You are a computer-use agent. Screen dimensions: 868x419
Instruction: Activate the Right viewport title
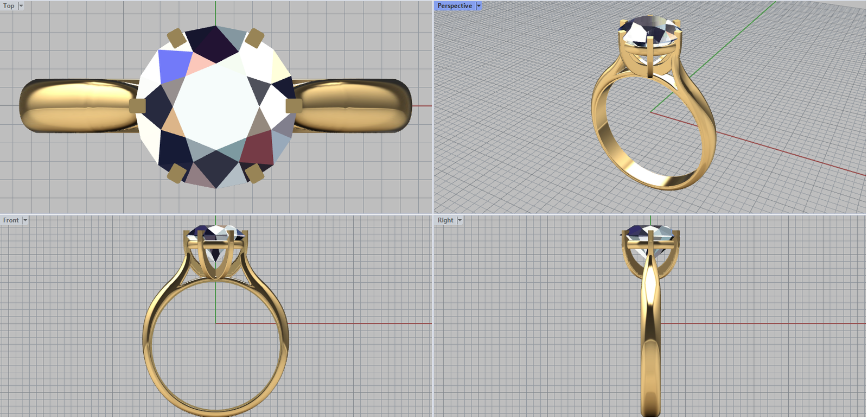[x=445, y=220]
